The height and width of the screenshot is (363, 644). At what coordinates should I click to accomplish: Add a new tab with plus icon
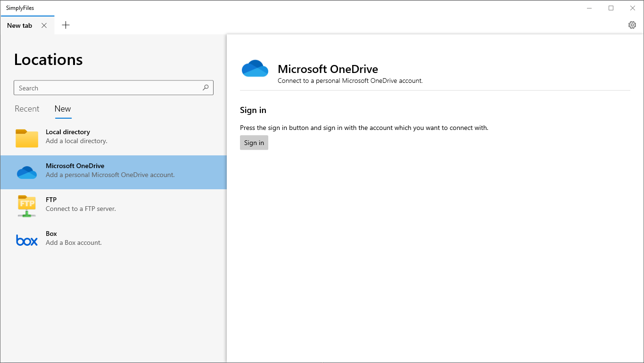point(66,25)
